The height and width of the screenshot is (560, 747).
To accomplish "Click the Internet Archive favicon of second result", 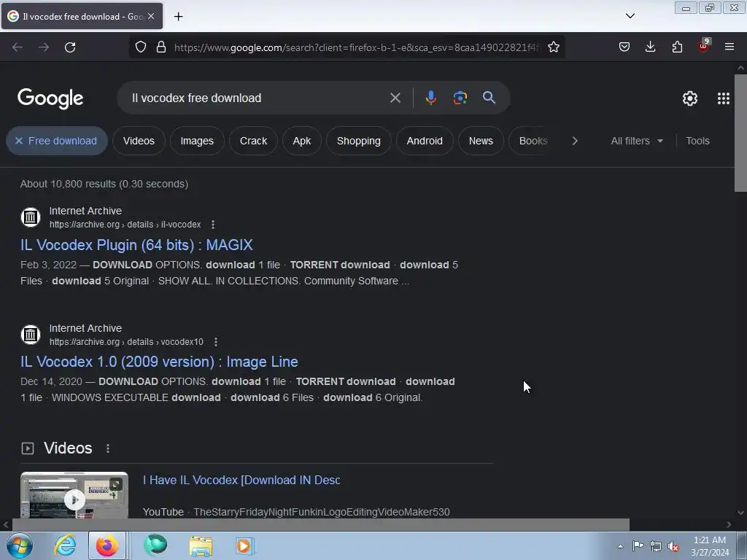I will [31, 334].
